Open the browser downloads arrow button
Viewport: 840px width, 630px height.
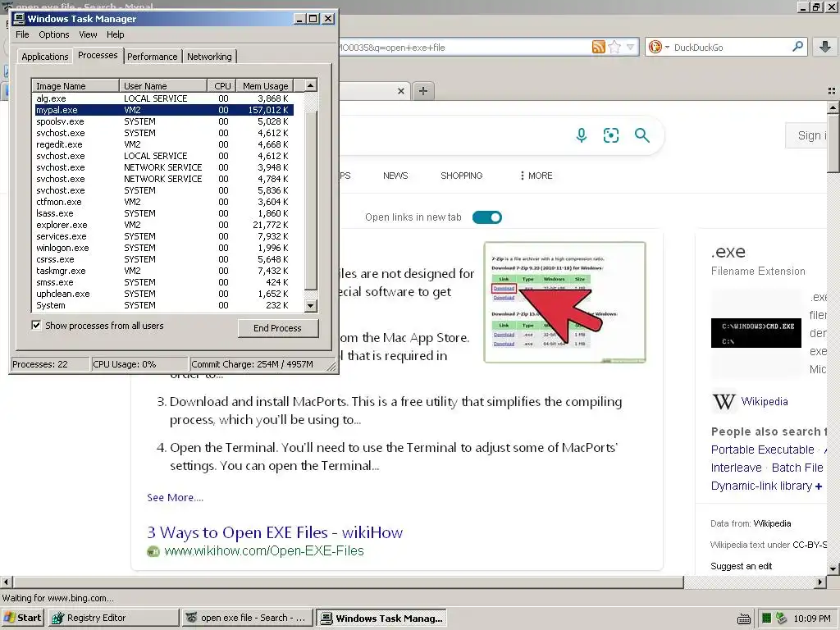[825, 47]
